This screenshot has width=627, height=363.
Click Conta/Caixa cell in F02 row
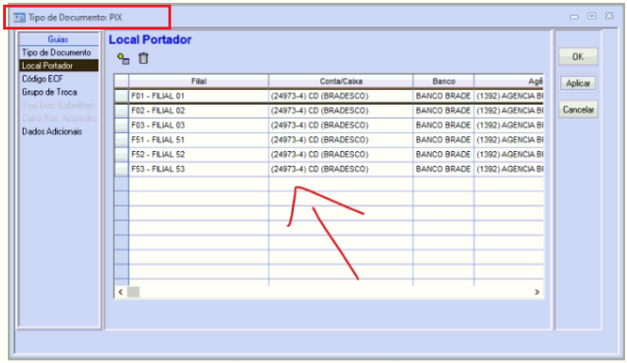341,111
